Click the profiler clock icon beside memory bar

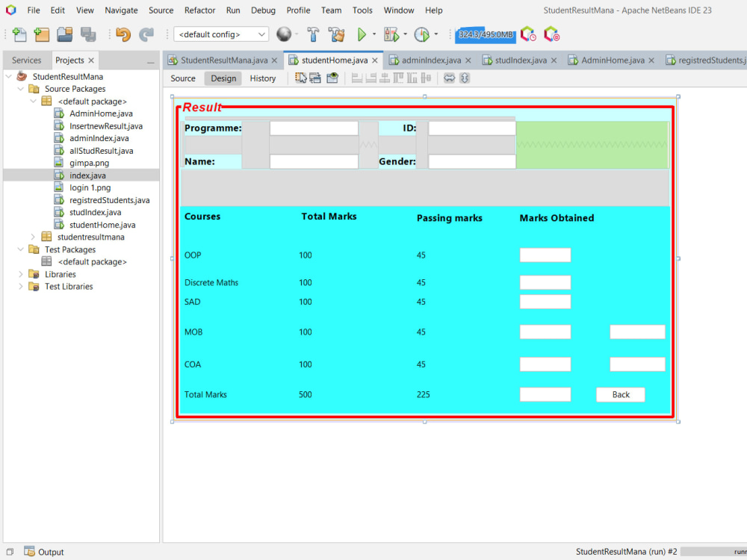tap(528, 34)
